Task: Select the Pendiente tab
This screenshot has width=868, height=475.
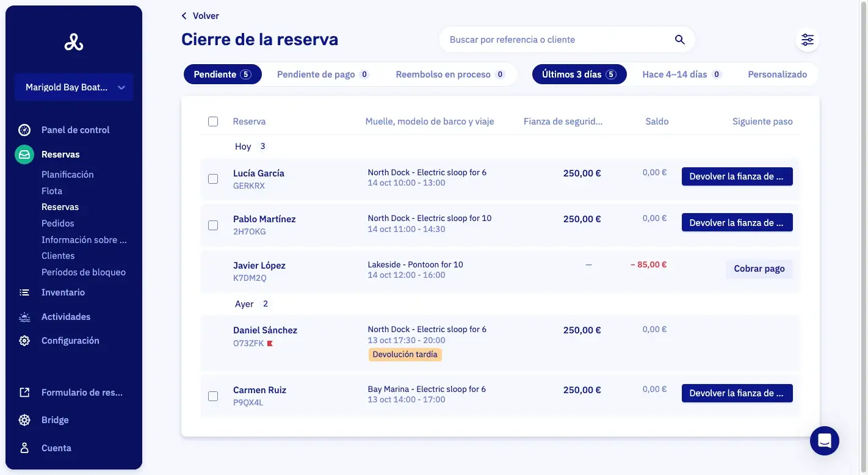Action: [x=223, y=74]
